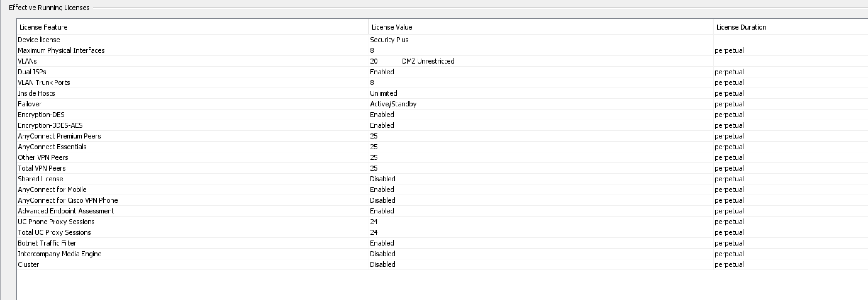Select the Device license row
Viewport: 868px width, 300px height.
[442, 40]
